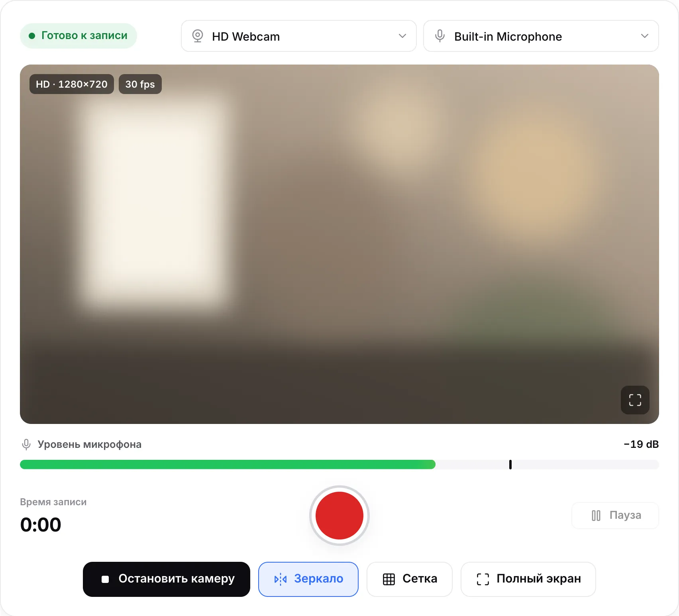Screen dimensions: 679x616
Task: Open the Built-in Microphone dropdown
Action: [x=541, y=36]
